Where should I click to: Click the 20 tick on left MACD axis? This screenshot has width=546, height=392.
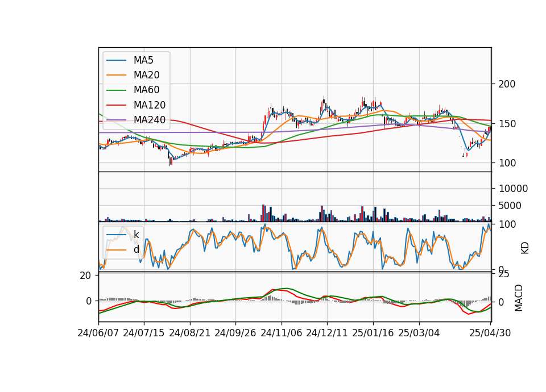(85, 276)
